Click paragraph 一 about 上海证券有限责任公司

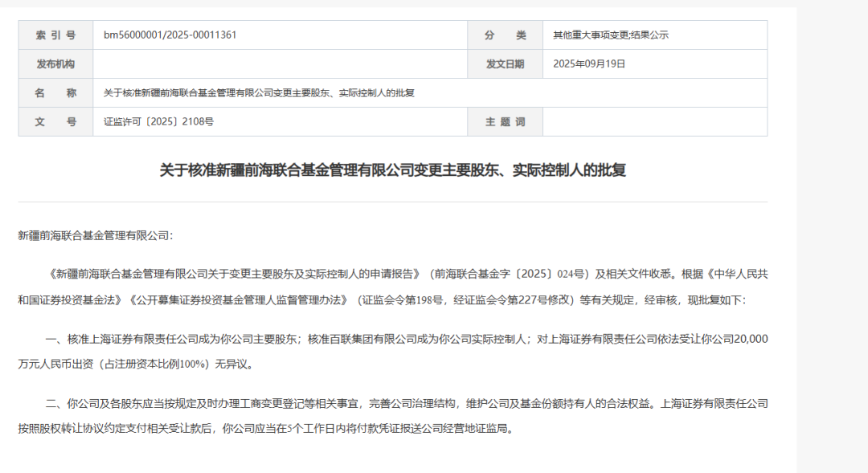[x=392, y=351]
